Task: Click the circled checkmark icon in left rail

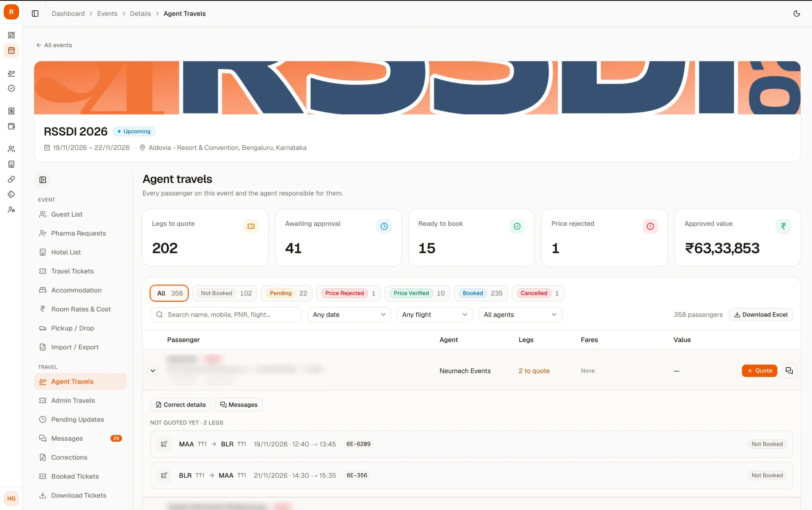Action: 11,88
